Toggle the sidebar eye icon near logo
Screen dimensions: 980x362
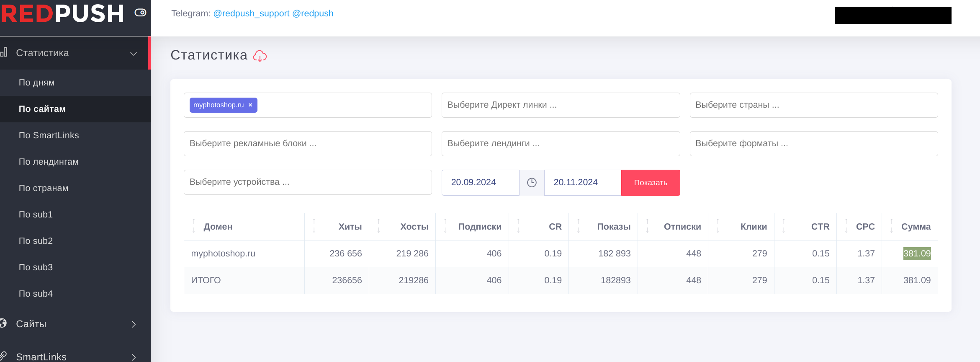[140, 13]
